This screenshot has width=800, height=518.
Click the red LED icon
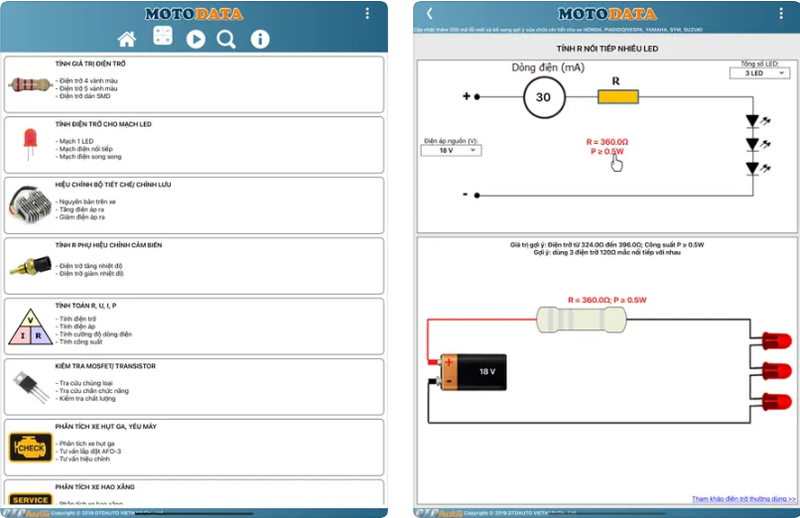30,144
